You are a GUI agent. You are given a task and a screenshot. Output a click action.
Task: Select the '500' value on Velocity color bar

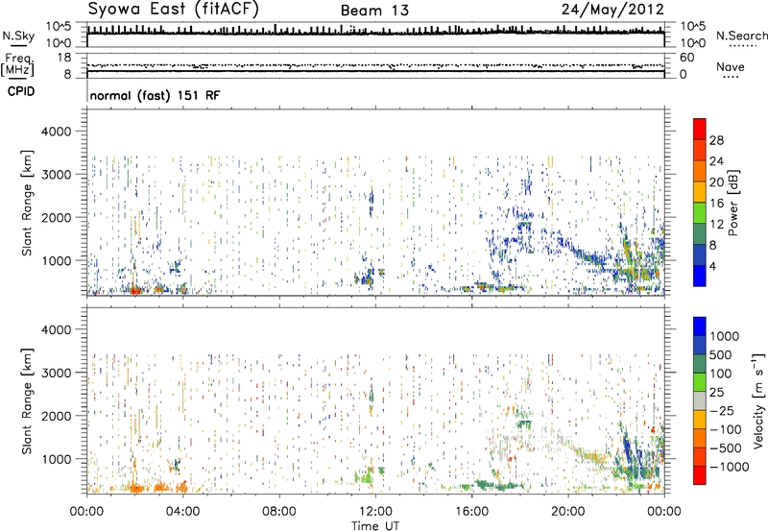721,354
